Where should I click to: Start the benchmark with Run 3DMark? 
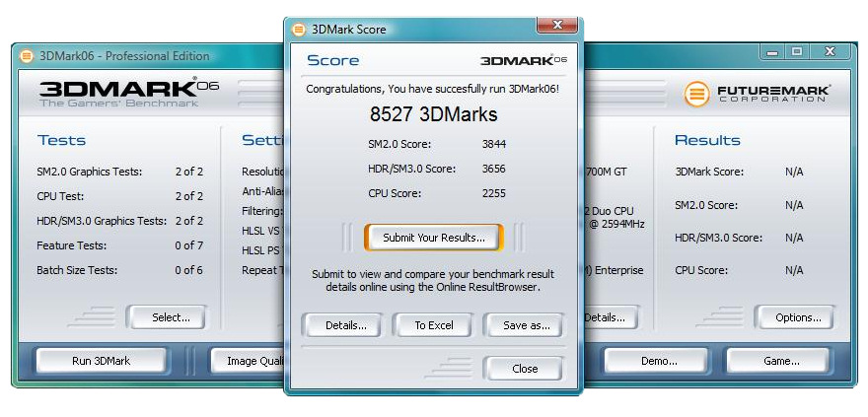tap(101, 361)
